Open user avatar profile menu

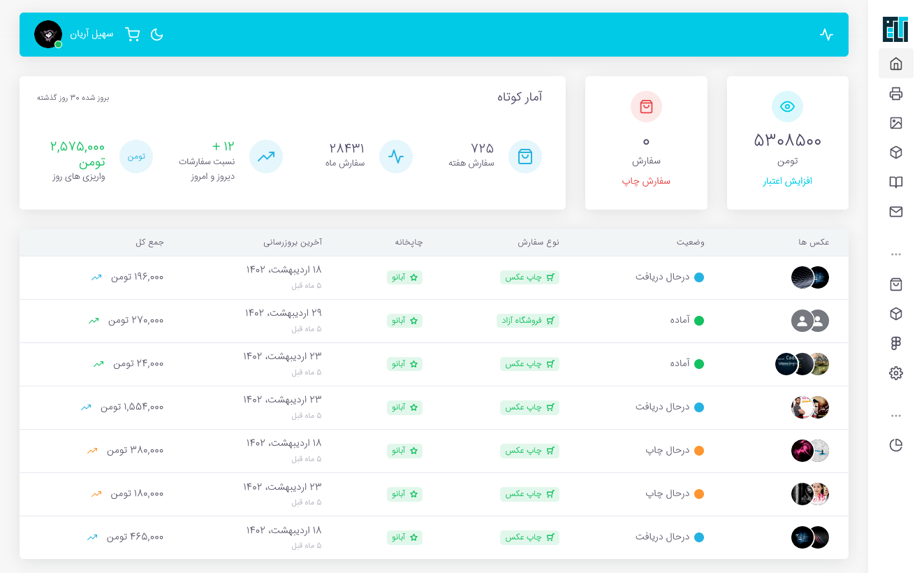(x=48, y=34)
